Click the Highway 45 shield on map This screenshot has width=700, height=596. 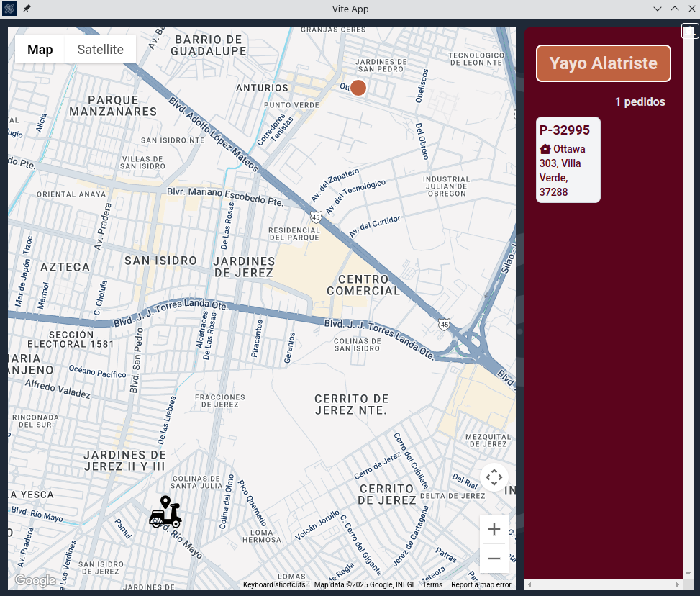[x=316, y=217]
